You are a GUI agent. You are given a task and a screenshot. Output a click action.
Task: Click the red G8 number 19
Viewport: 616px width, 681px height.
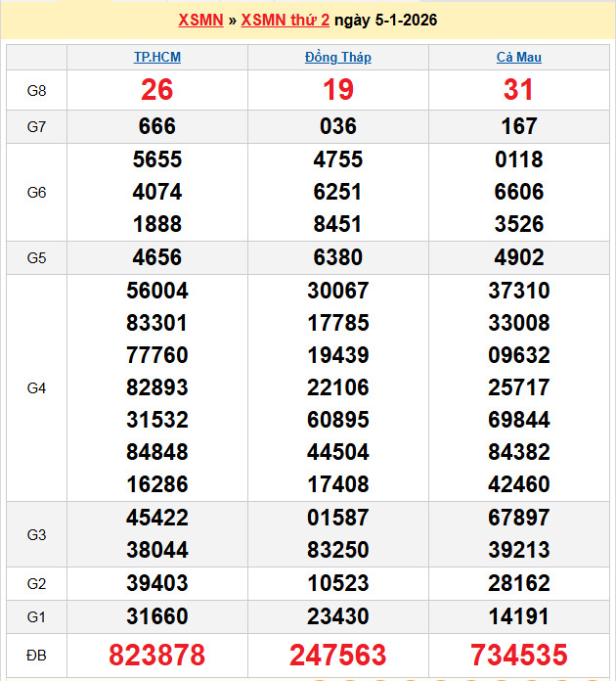tap(337, 90)
